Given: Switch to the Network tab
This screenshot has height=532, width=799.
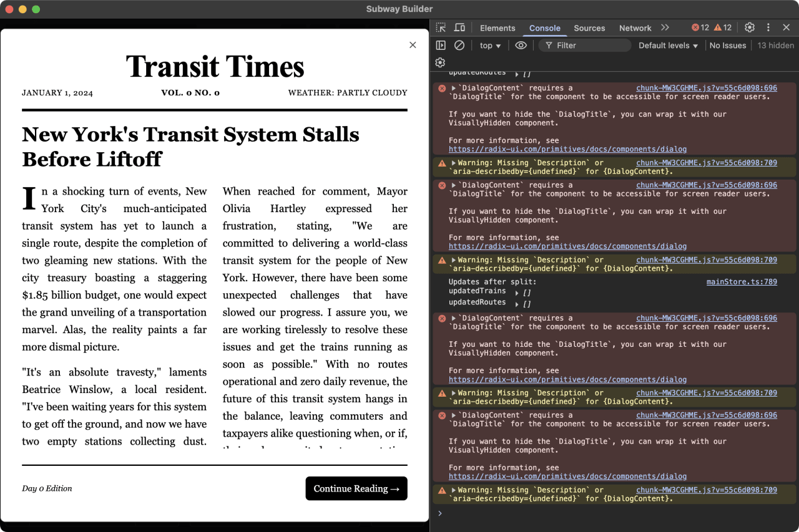Looking at the screenshot, I should (x=635, y=28).
